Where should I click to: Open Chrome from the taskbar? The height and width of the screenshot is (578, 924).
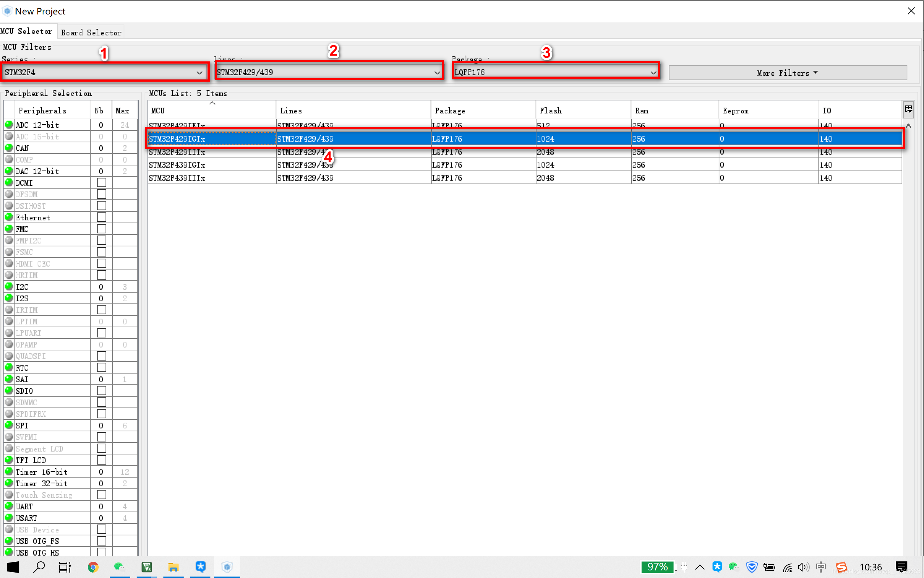click(93, 567)
